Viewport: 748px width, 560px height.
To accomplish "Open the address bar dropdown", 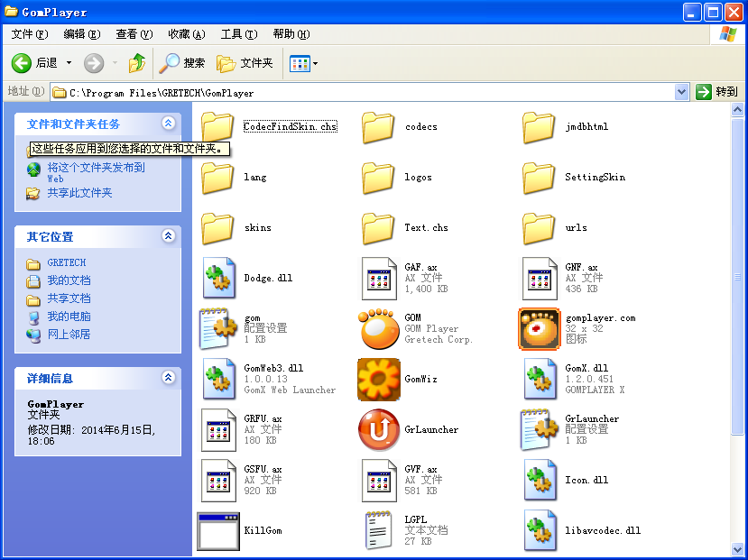I will tap(681, 92).
